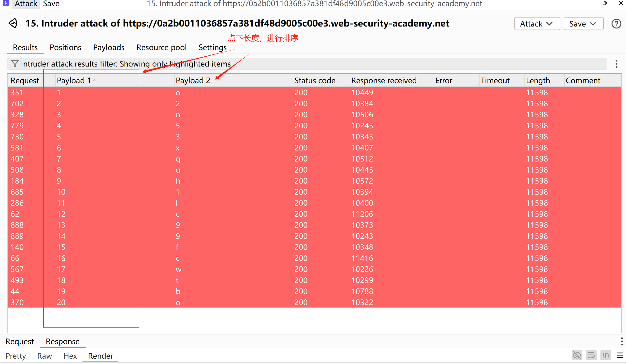Image resolution: width=626 pixels, height=364 pixels.
Task: Sort by the Payload 1 column header
Action: (x=74, y=81)
